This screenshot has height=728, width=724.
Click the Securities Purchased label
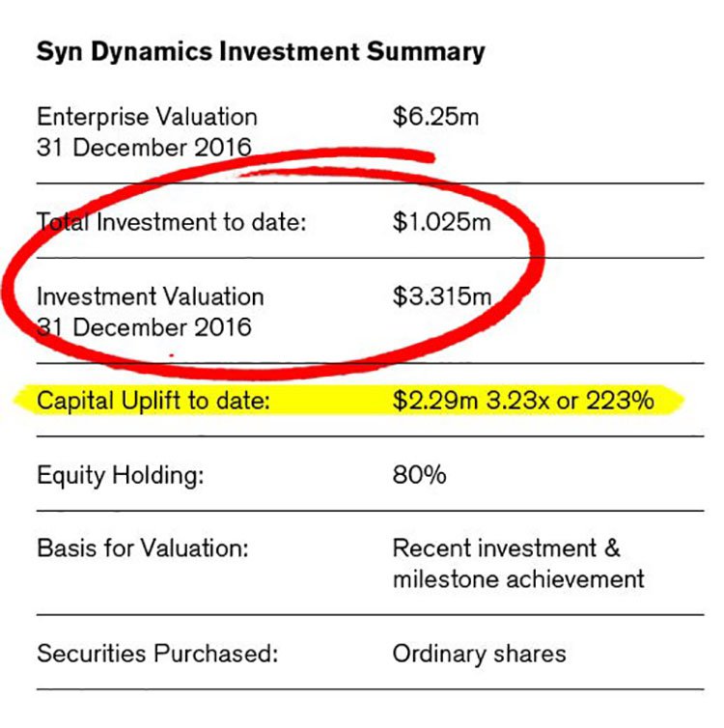click(157, 654)
